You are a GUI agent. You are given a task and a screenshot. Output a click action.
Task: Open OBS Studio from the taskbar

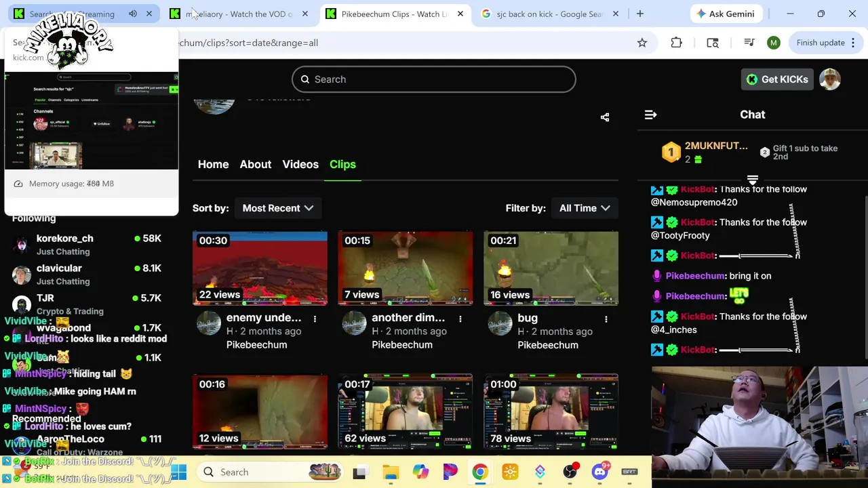pos(570,472)
